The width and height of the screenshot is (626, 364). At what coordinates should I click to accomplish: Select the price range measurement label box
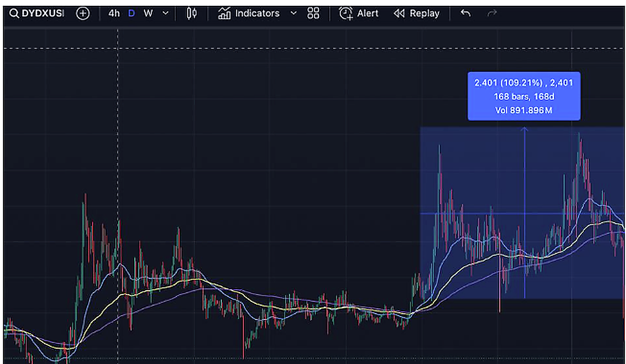tap(524, 96)
